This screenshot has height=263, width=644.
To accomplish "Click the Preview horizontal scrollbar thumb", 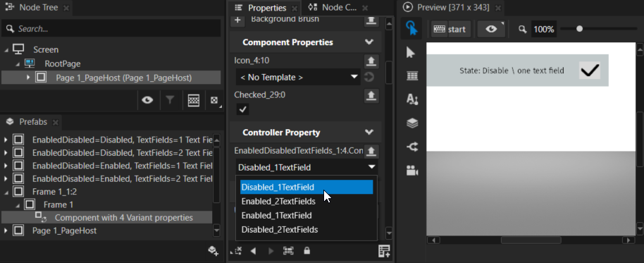I will [x=531, y=240].
